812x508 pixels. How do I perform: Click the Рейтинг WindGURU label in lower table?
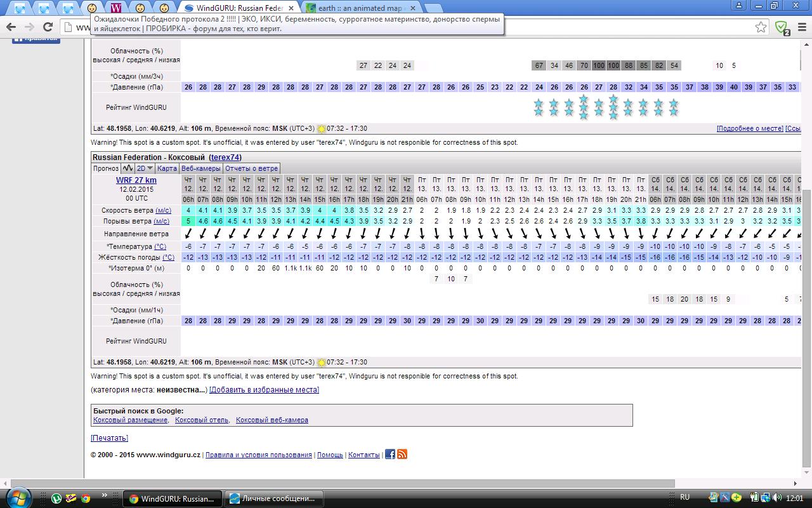(x=136, y=341)
